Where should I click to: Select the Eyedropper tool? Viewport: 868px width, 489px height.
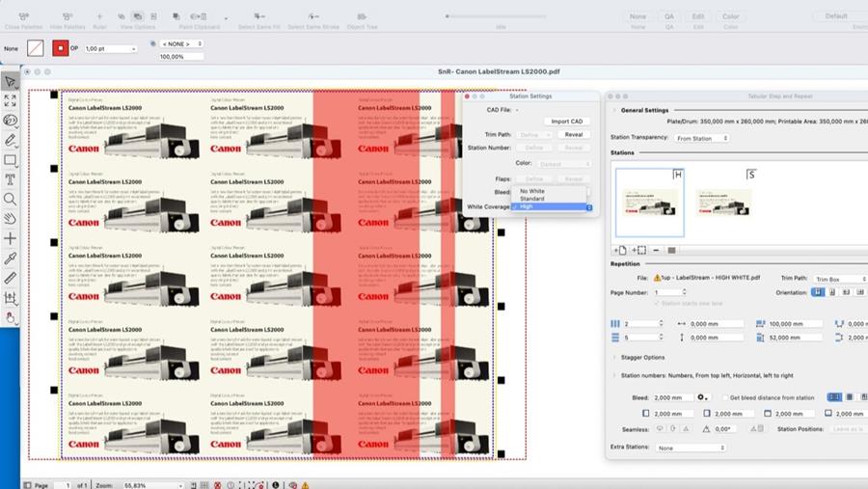pyautogui.click(x=10, y=258)
